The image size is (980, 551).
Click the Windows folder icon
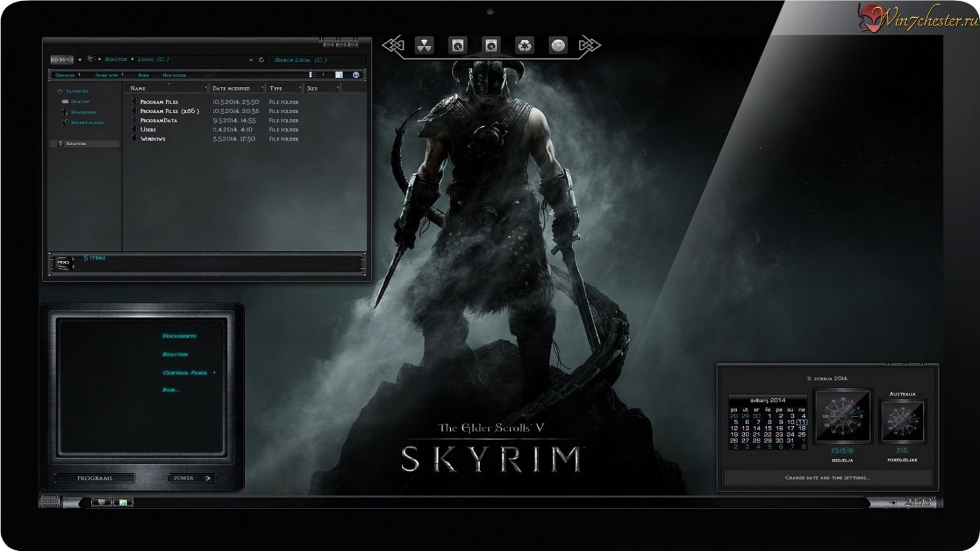(x=135, y=139)
